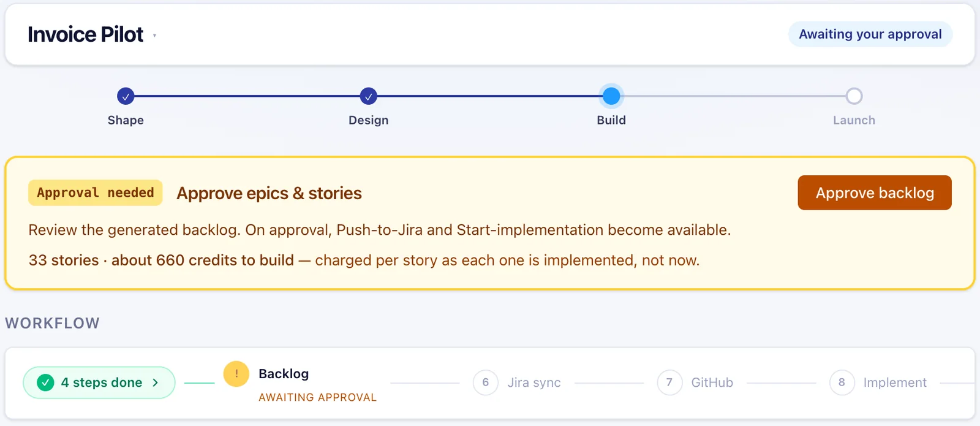Click the Build stage label
The height and width of the screenshot is (426, 980).
click(611, 120)
